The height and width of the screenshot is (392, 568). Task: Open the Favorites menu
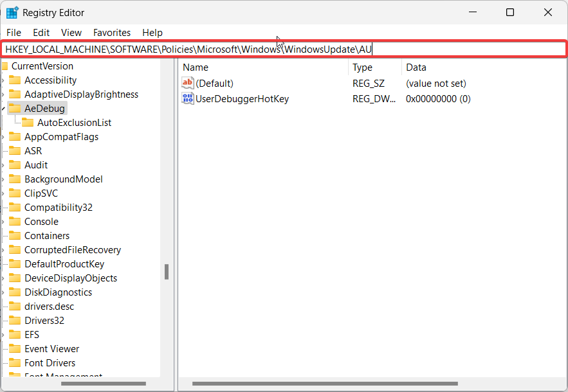pos(112,33)
